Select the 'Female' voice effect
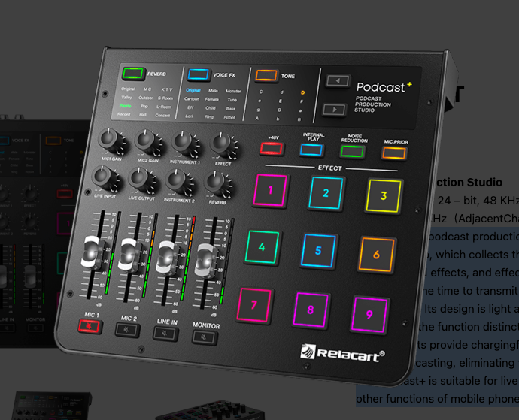 [x=212, y=99]
